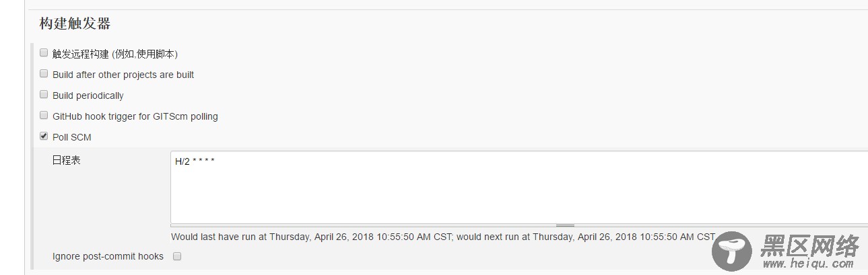The height and width of the screenshot is (275, 868).
Task: Click the Build periodically label text
Action: coord(88,95)
